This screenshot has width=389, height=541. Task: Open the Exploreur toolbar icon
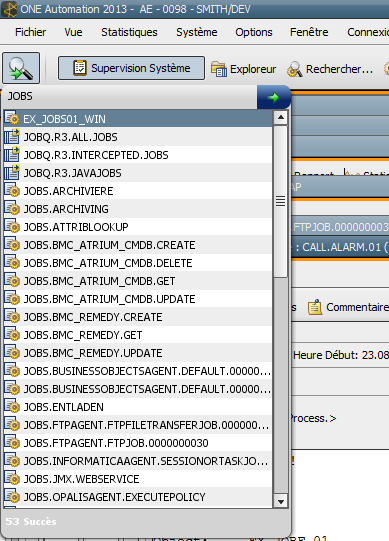pos(218,69)
